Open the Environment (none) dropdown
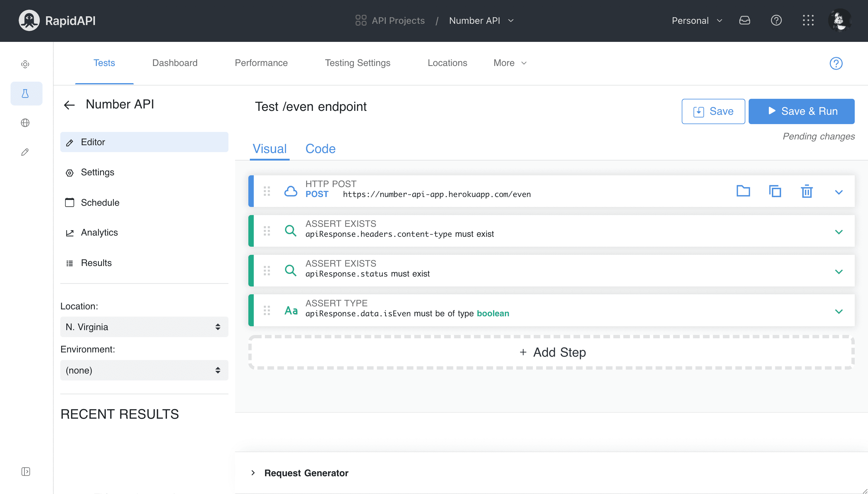Viewport: 868px width, 494px height. tap(144, 370)
